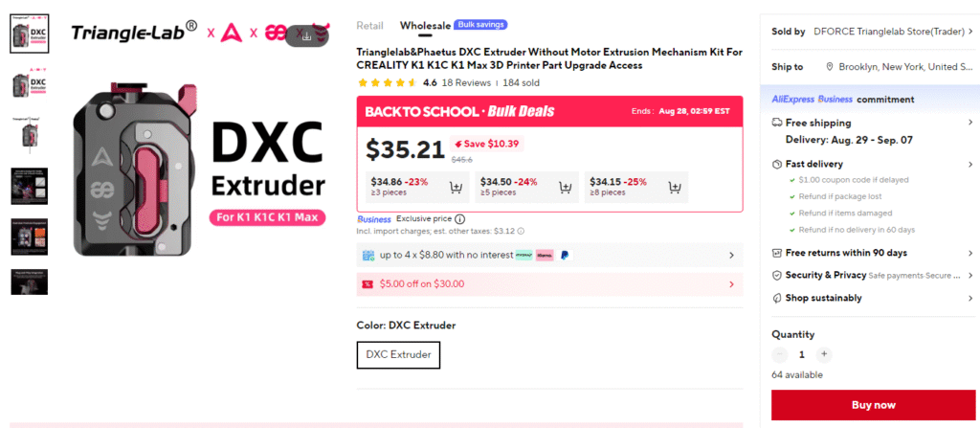980x428 pixels.
Task: Add 3-piece tier to cart icon
Action: [456, 187]
